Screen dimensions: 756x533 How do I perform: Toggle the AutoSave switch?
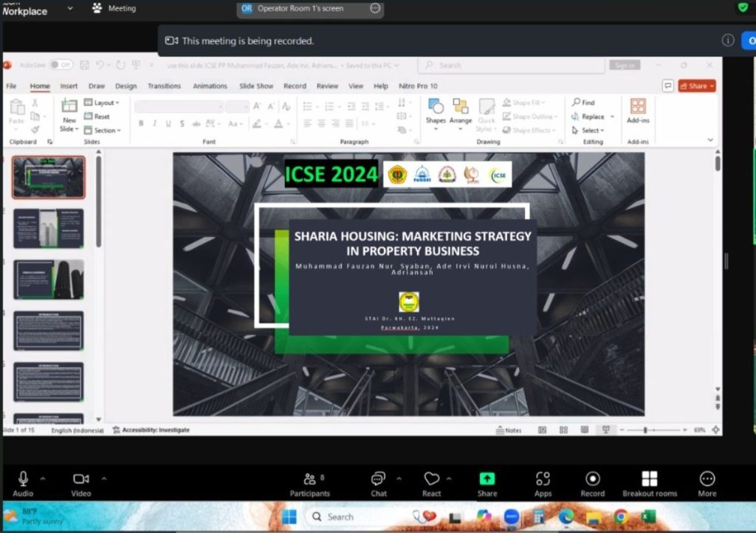tap(61, 65)
